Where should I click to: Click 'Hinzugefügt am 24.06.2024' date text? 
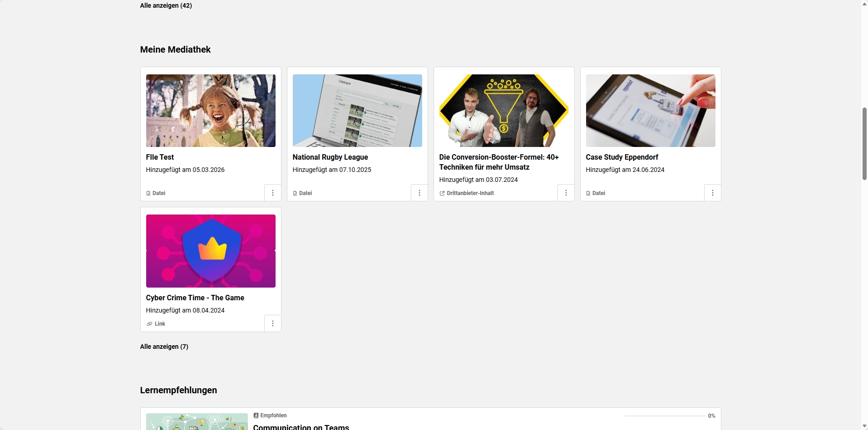coord(625,170)
